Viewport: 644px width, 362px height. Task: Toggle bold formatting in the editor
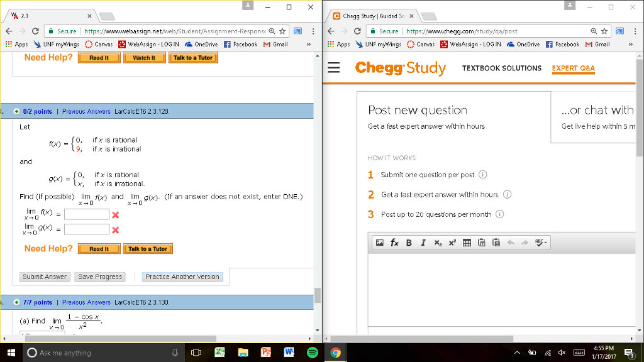click(x=409, y=243)
